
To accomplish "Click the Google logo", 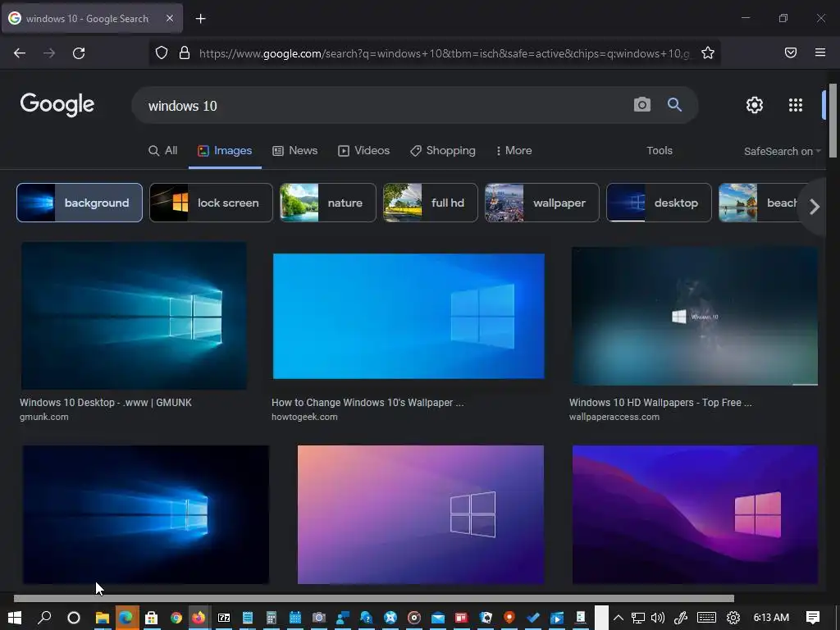I will pyautogui.click(x=57, y=104).
